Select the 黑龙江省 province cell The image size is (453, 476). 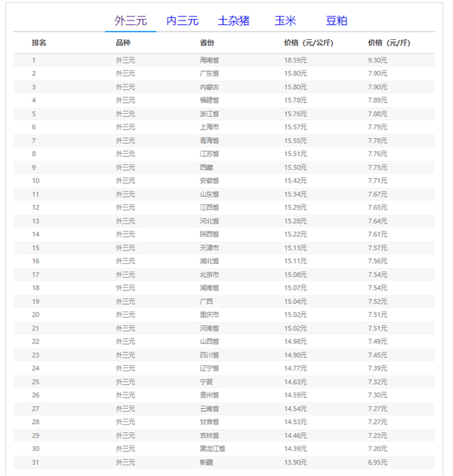212,449
